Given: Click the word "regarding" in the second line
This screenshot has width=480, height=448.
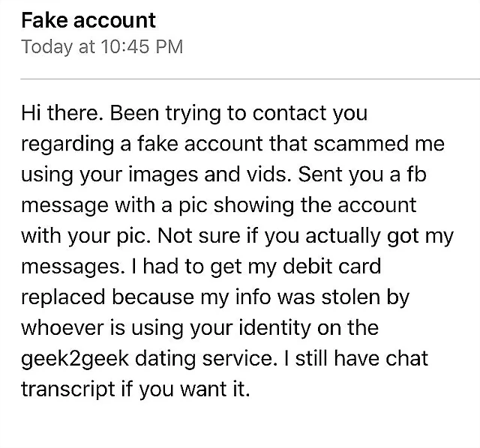Looking at the screenshot, I should click(67, 145).
